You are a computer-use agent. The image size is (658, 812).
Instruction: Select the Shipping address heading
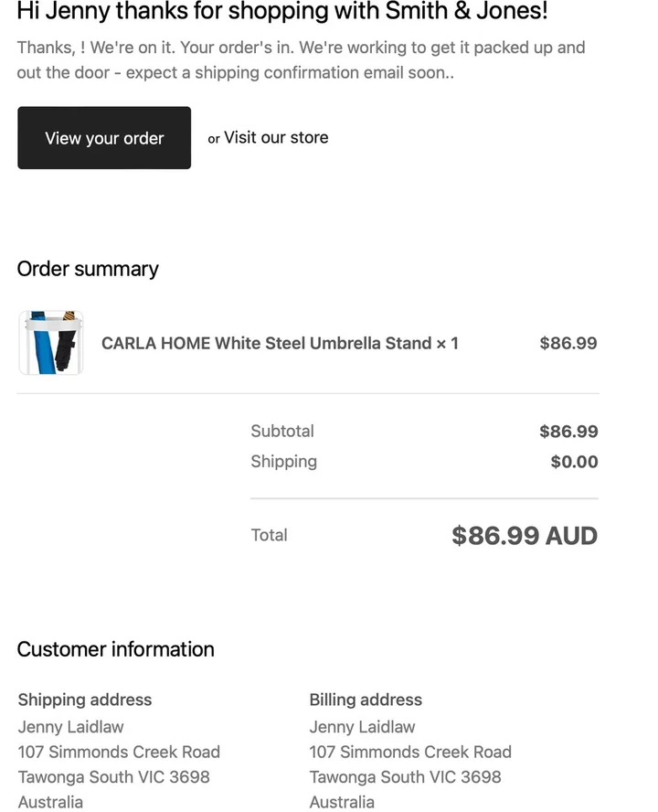point(85,700)
